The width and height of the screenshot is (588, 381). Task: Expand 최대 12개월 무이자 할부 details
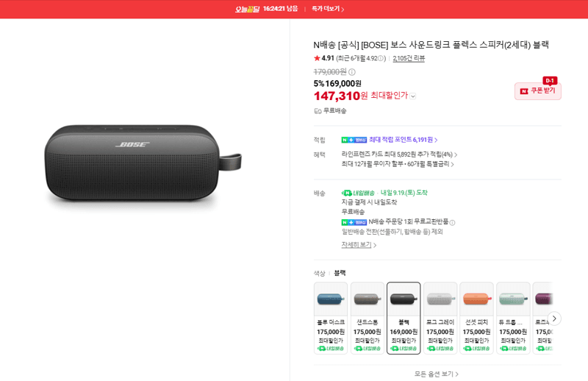point(398,164)
